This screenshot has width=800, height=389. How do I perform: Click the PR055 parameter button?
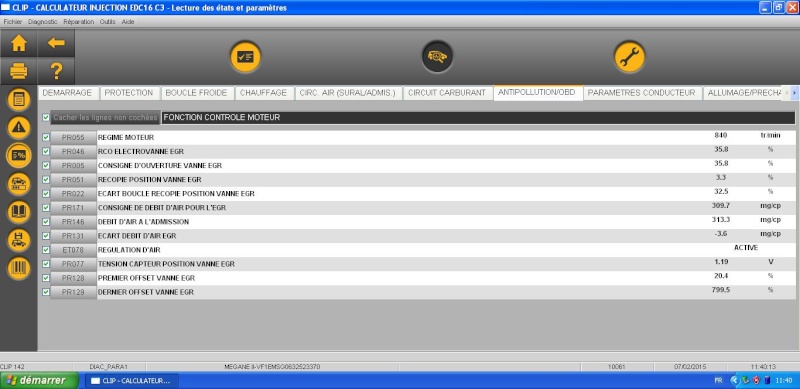click(x=73, y=137)
